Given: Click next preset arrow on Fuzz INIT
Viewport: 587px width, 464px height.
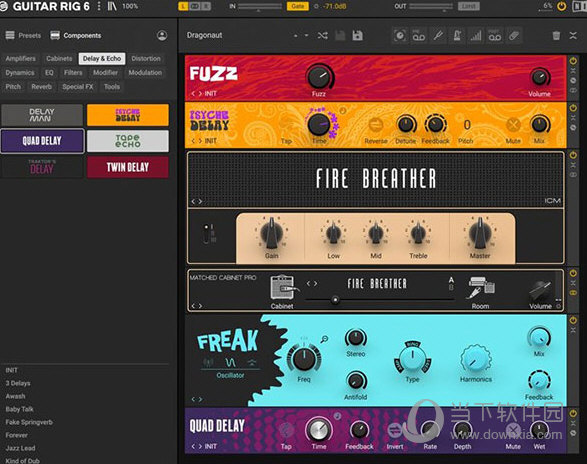Looking at the screenshot, I should (200, 94).
